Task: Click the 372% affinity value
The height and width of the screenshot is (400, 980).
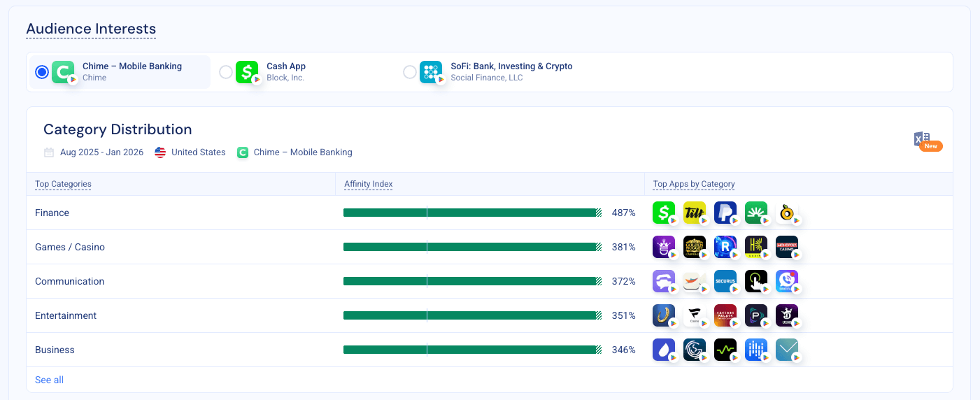Action: tap(623, 281)
